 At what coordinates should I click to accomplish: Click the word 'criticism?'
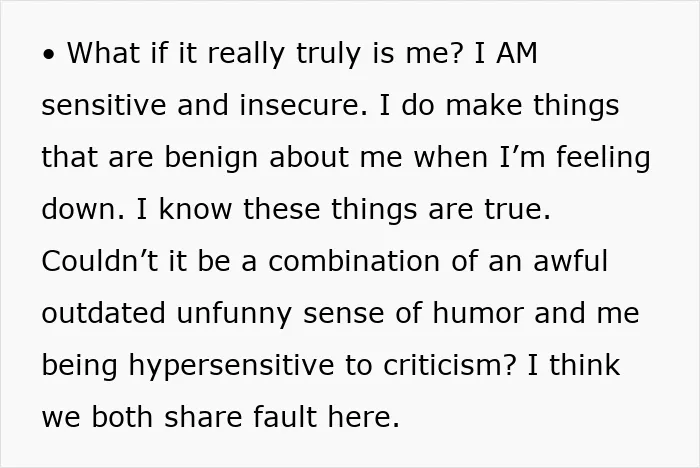[x=450, y=365]
